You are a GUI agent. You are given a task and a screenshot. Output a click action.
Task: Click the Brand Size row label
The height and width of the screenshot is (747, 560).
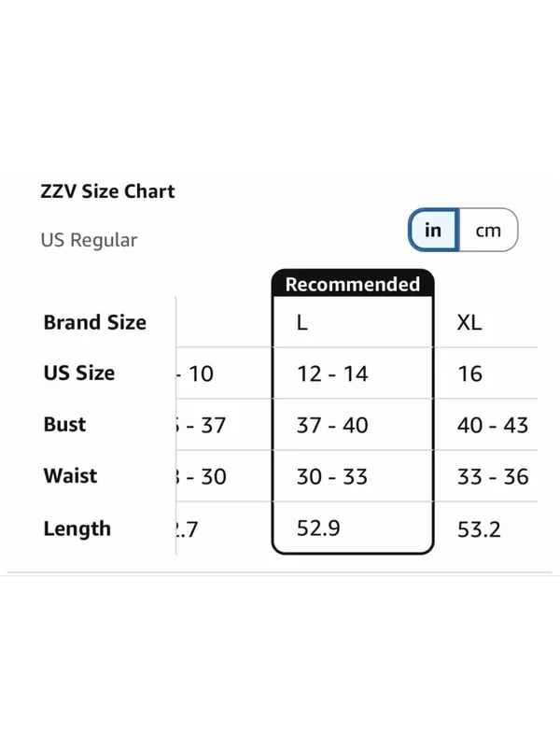click(95, 322)
